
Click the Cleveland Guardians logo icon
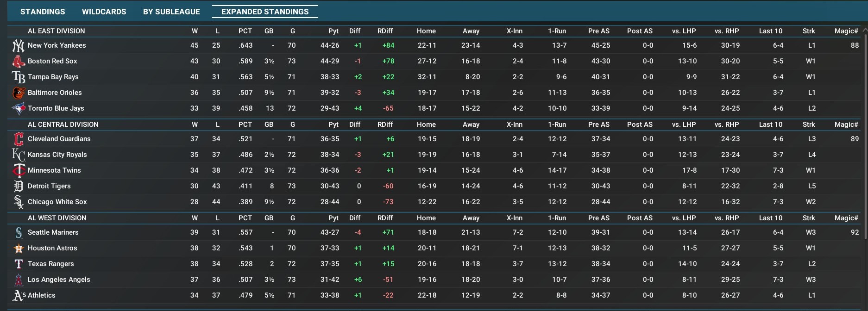pos(18,139)
